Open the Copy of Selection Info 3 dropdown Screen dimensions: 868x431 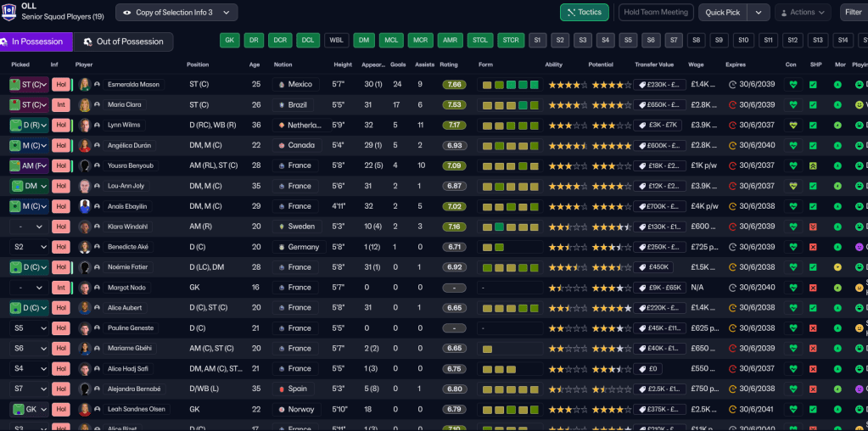coord(176,13)
